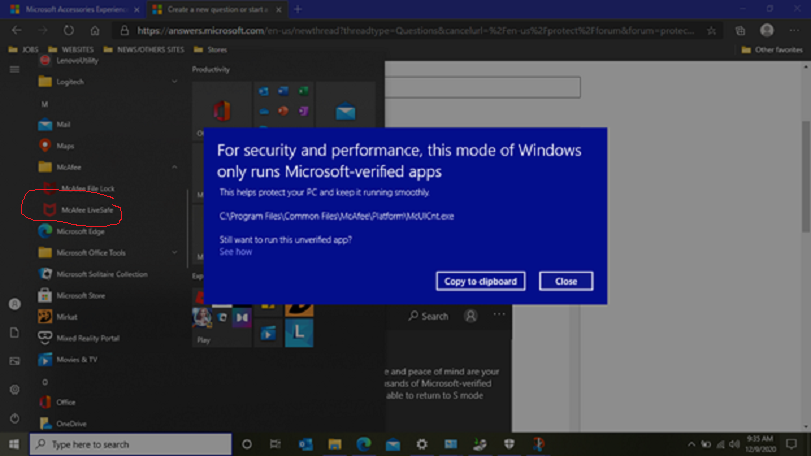Click the browser address bar

[x=414, y=31]
